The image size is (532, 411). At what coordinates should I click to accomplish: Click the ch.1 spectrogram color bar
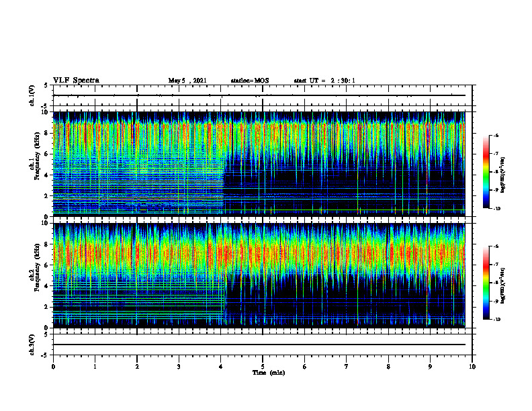coord(486,172)
